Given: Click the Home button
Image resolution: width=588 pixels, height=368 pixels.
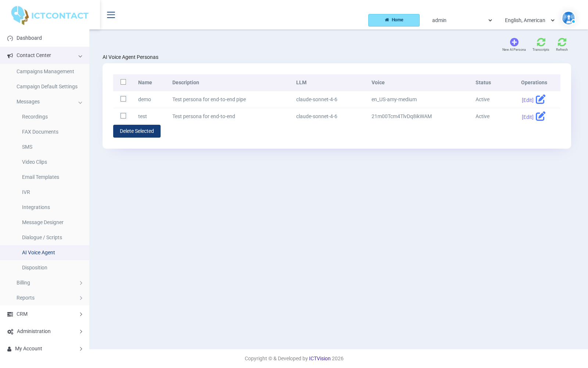Looking at the screenshot, I should (394, 20).
